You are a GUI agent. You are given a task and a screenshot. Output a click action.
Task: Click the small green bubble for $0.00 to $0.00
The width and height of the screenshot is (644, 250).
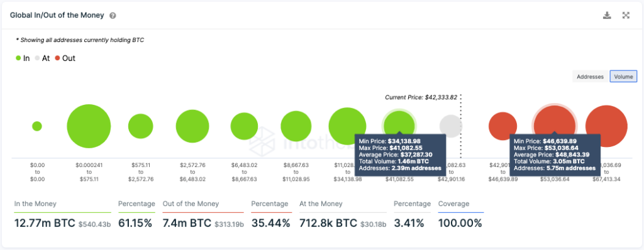pyautogui.click(x=37, y=126)
